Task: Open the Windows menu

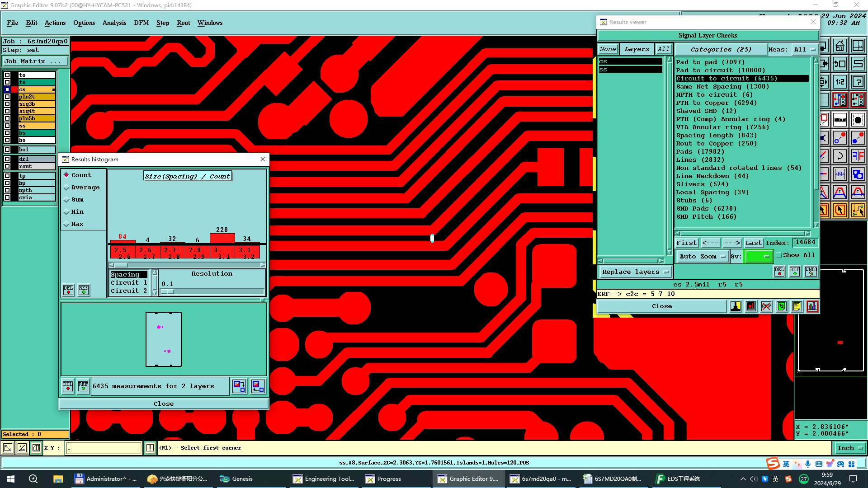Action: click(x=210, y=23)
